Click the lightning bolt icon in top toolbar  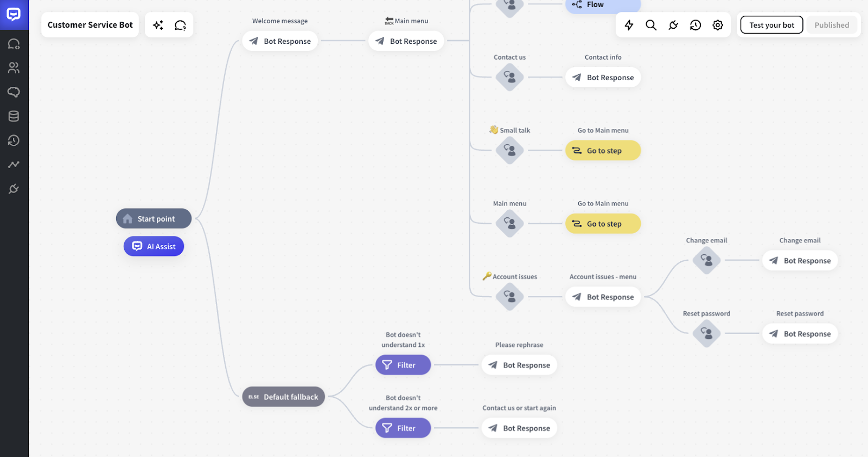click(629, 25)
